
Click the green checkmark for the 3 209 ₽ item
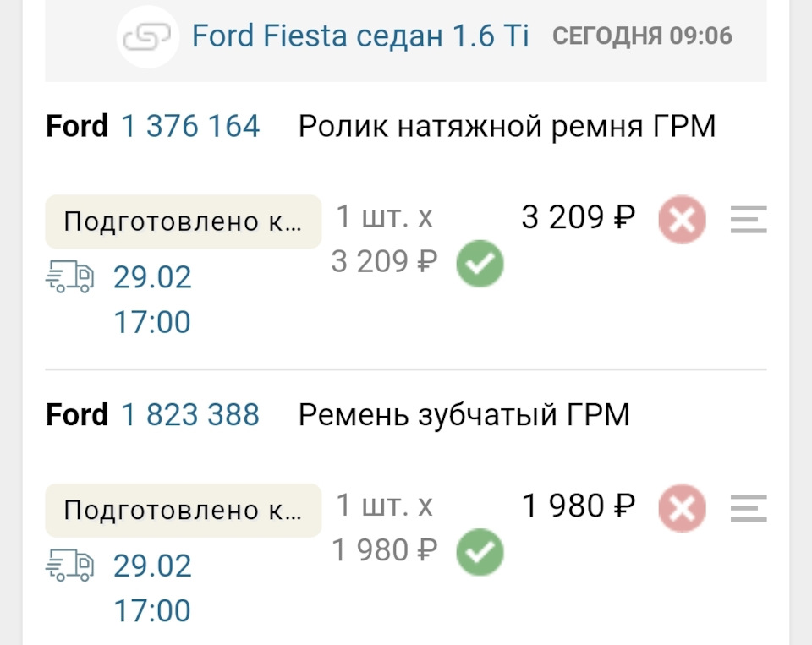pyautogui.click(x=480, y=265)
